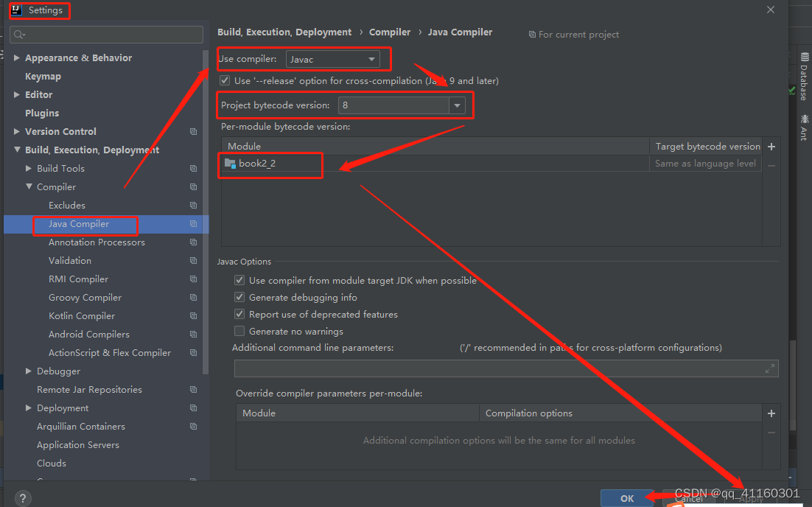Click Compiler in the breadcrumb

(390, 32)
